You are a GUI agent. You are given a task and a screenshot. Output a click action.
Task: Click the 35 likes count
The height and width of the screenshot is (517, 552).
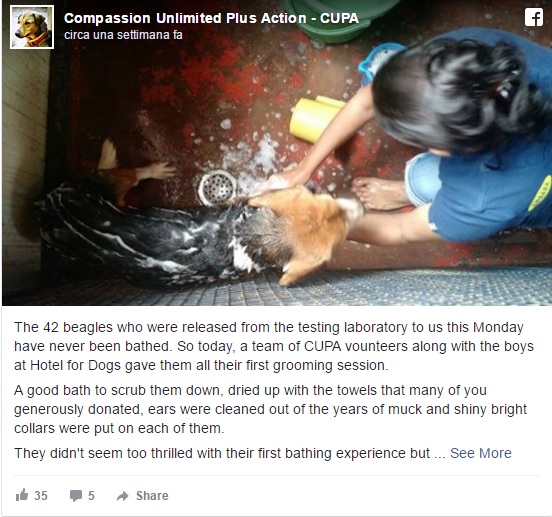coord(41,496)
